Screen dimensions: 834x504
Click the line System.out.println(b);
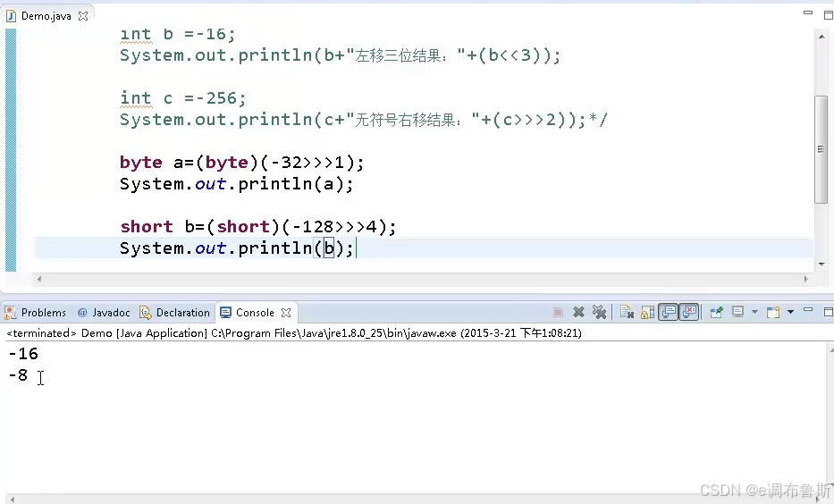(x=237, y=248)
